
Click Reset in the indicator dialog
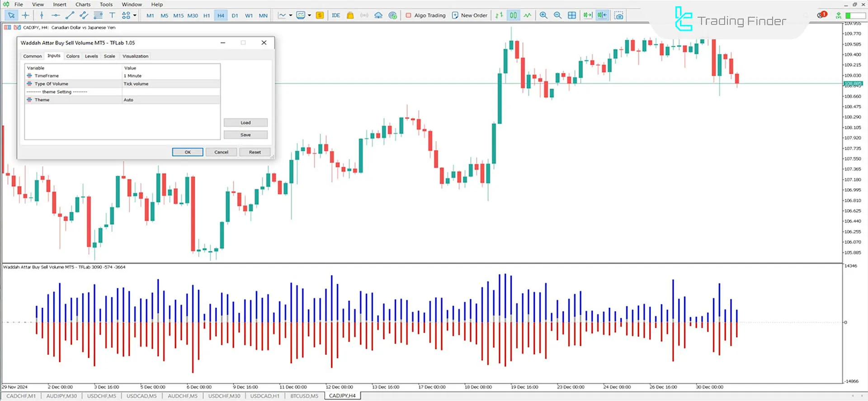click(255, 152)
